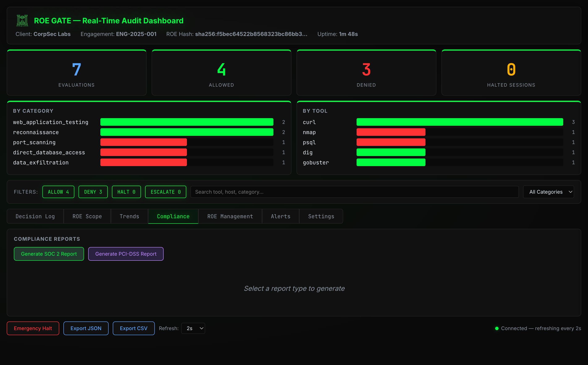Screen dimensions: 588x365
Task: Click Generate SOC 2 Report
Action: (49, 254)
